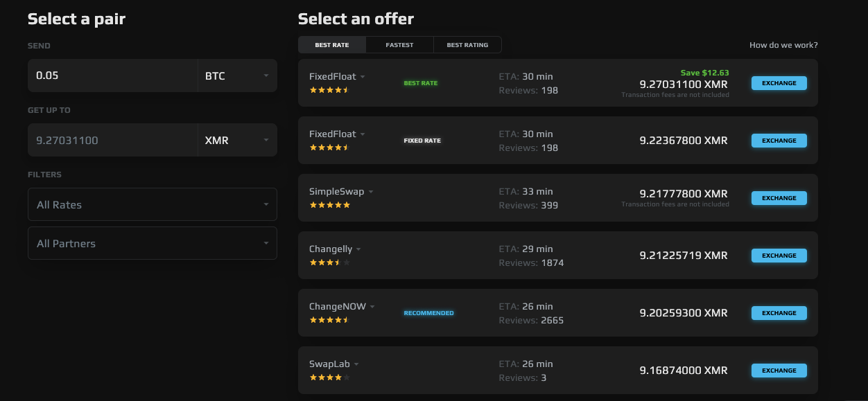Exchange with FixedFloat best rate offer
The width and height of the screenshot is (868, 401).
point(779,83)
